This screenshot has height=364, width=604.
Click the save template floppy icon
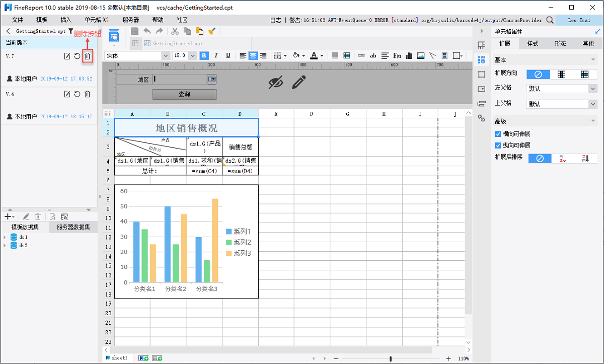click(134, 31)
